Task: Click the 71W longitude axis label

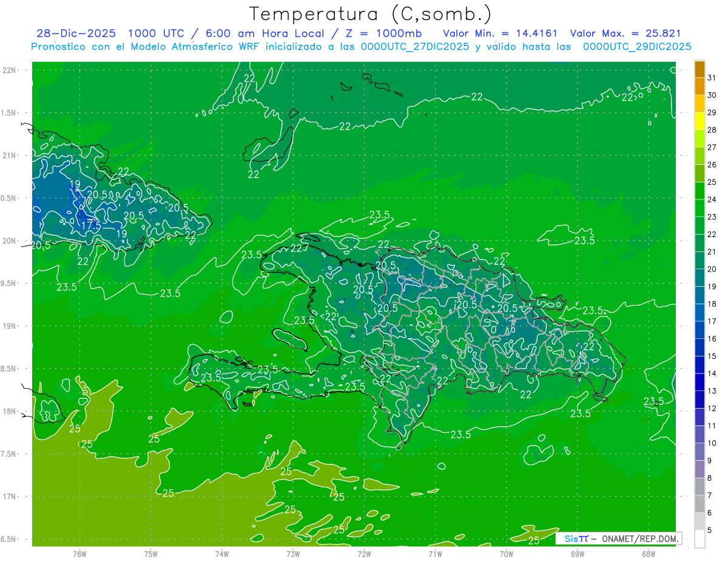Action: [435, 554]
